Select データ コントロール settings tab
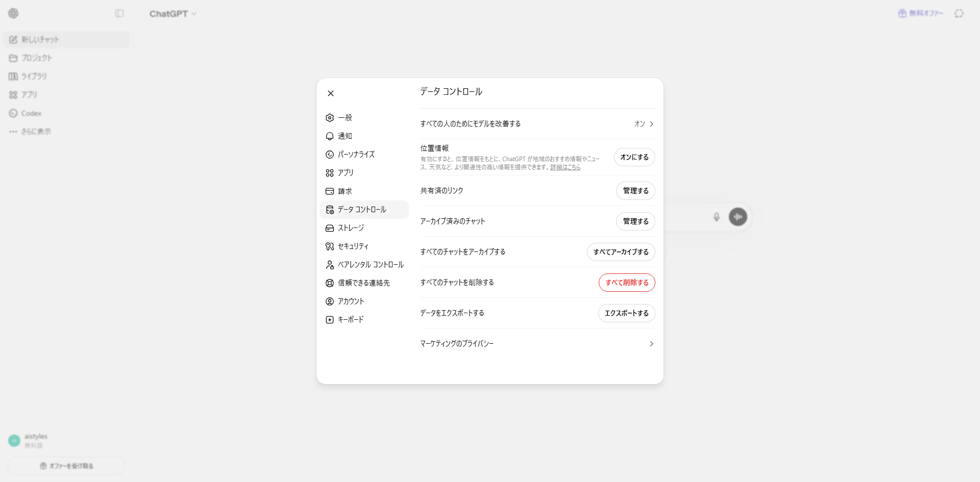980x482 pixels. [x=364, y=210]
